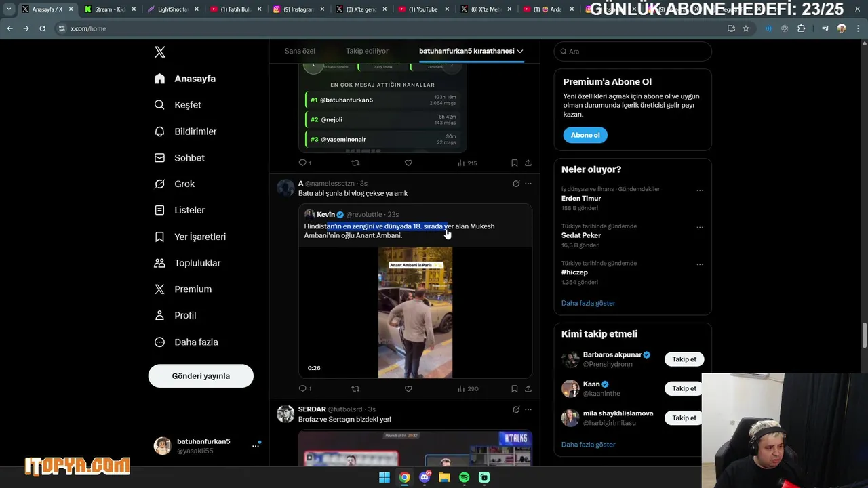Open Profil page
Image resolution: width=868 pixels, height=488 pixels.
coord(176,315)
